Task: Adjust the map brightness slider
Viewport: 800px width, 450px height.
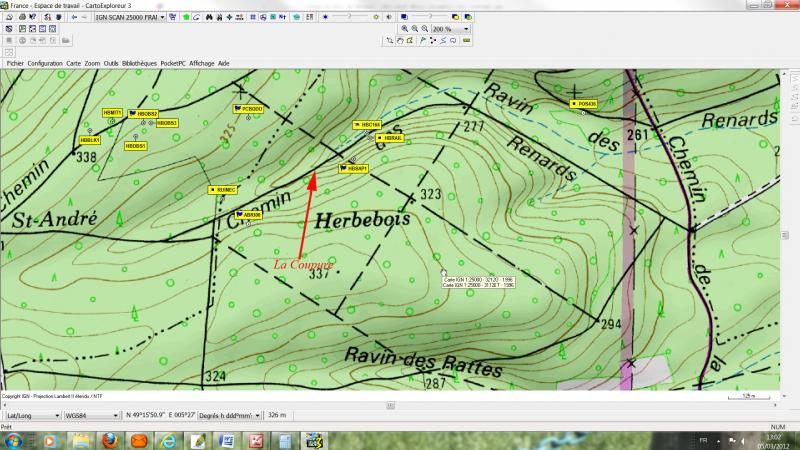Action: [x=350, y=17]
